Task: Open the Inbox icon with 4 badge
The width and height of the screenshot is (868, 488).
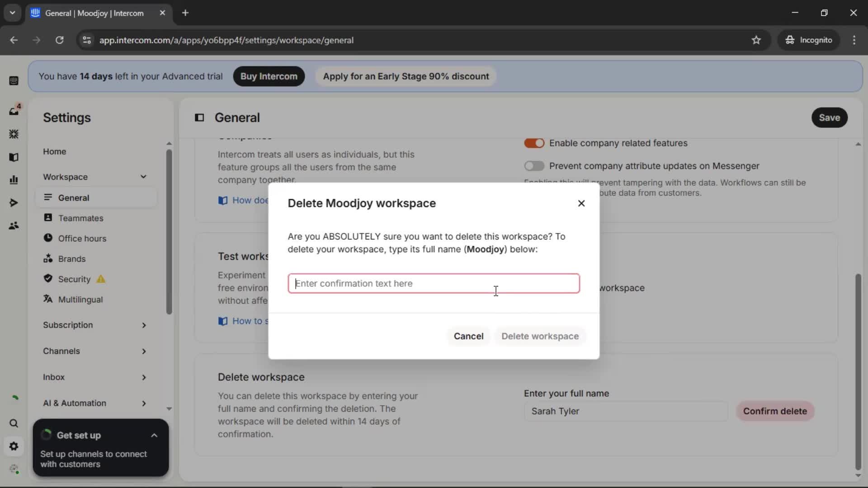Action: coord(14,110)
